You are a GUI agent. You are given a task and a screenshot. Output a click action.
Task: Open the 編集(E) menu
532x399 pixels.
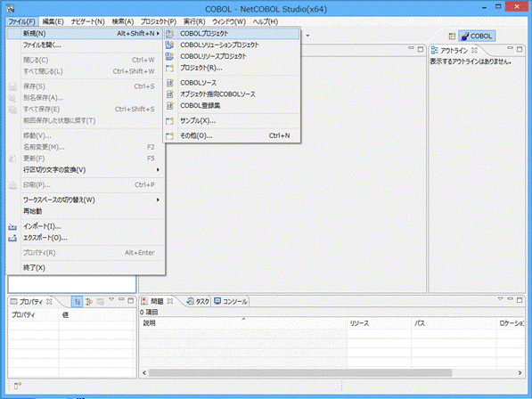53,21
